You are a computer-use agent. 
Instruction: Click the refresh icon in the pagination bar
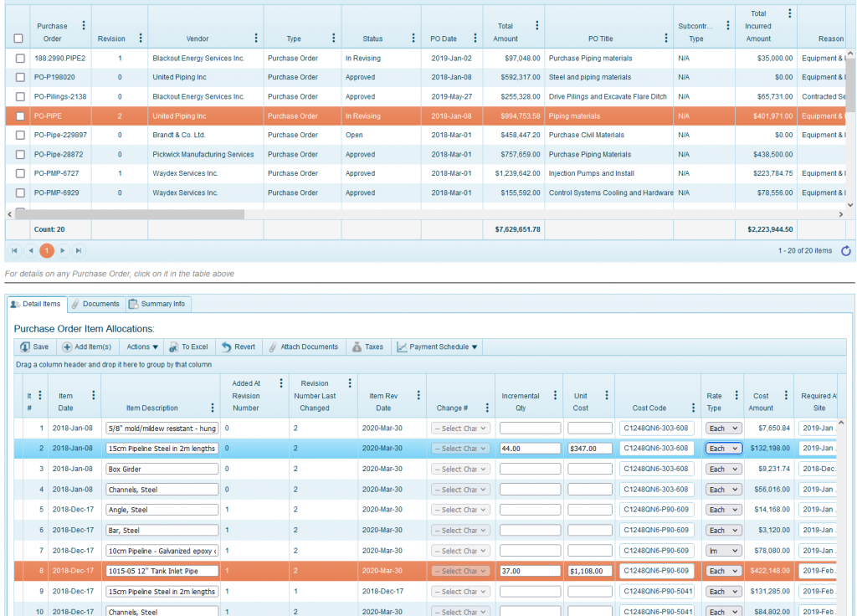pos(845,250)
